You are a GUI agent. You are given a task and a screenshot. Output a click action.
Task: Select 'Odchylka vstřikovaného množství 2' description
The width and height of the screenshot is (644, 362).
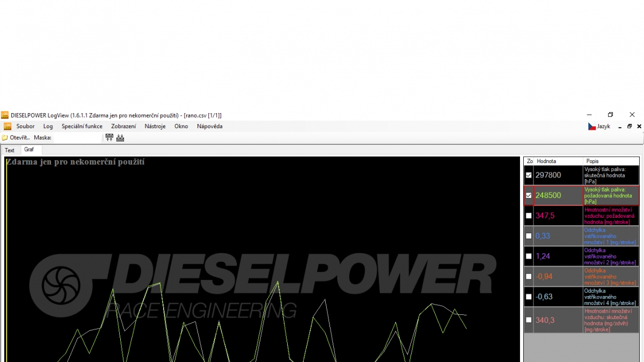point(611,256)
